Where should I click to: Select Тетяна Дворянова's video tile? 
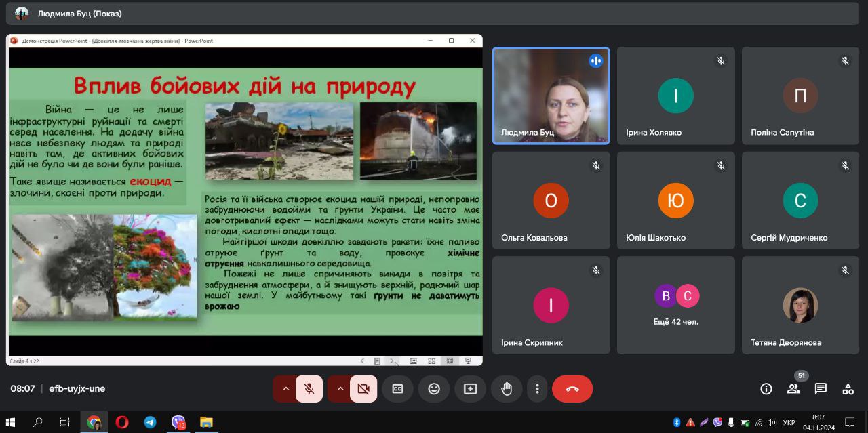(800, 305)
